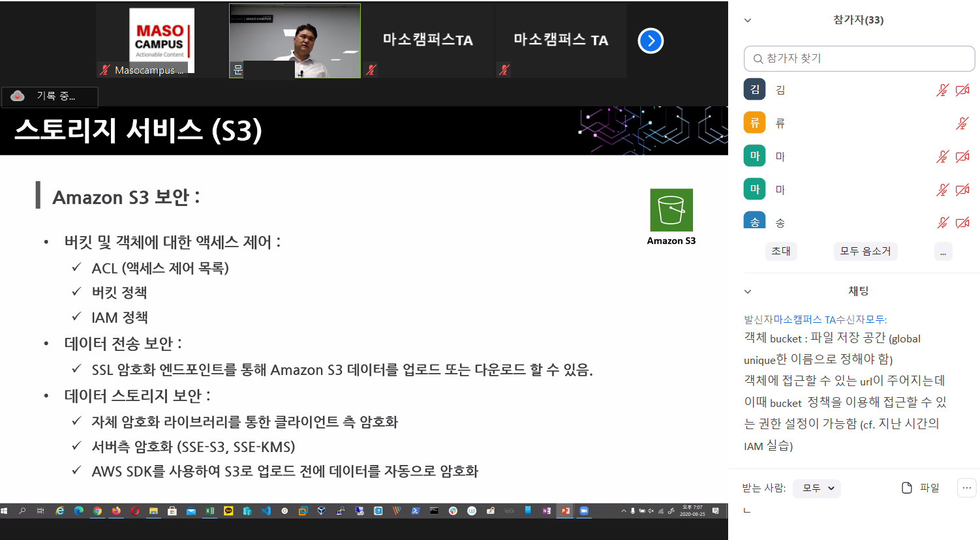Toggle the disabled camera icon for participant 송

coord(962,223)
